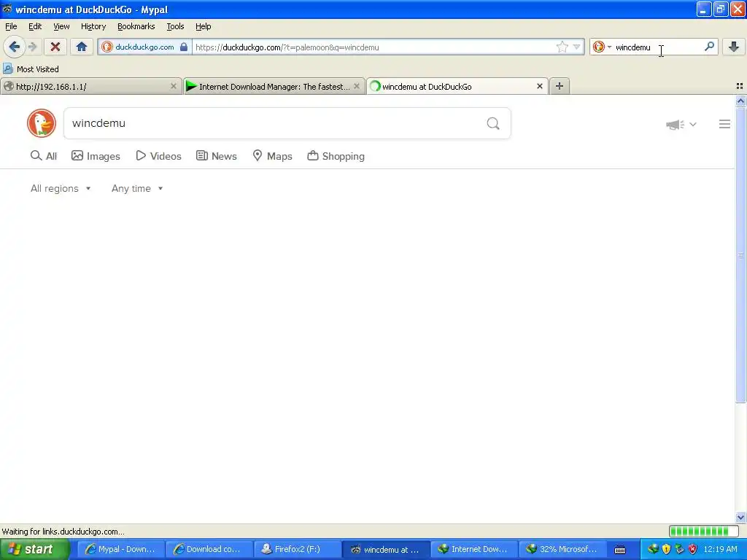Open the list all tabs button
This screenshot has height=560, width=747.
[740, 86]
